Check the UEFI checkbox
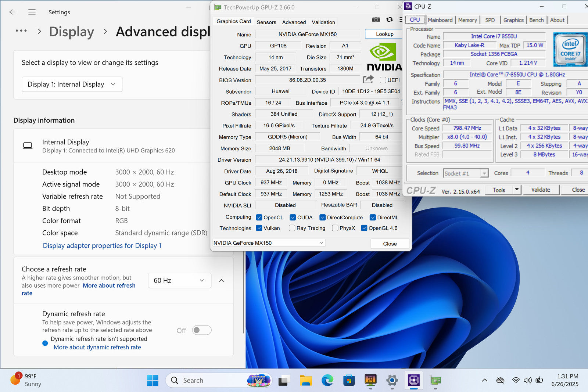Screen dimensions: 588x392 point(383,80)
